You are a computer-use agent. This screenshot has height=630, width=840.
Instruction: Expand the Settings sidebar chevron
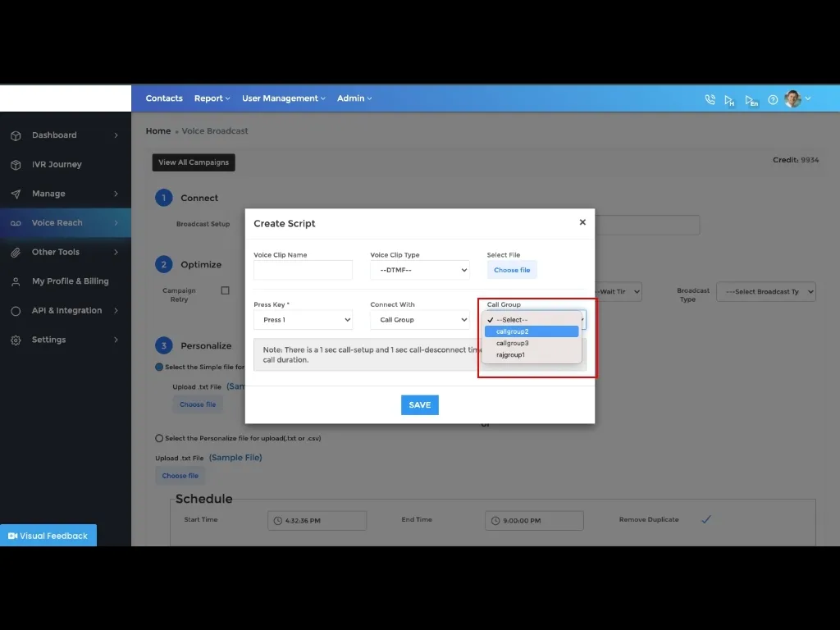tap(116, 340)
